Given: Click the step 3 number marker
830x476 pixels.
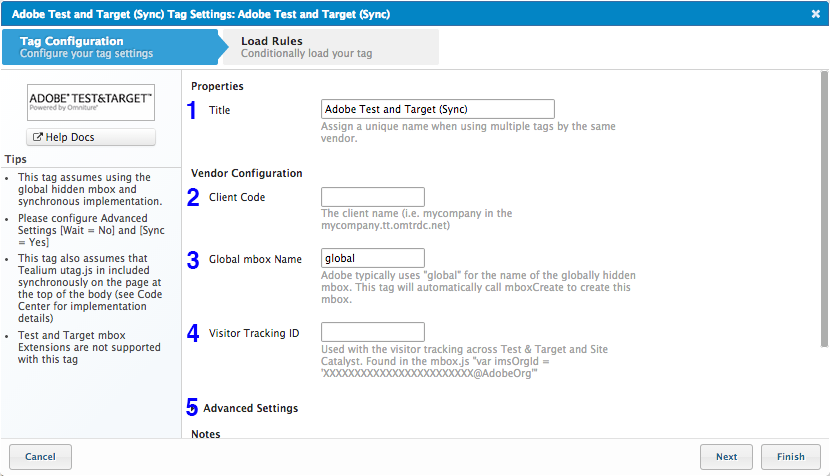Looking at the screenshot, I should point(193,260).
